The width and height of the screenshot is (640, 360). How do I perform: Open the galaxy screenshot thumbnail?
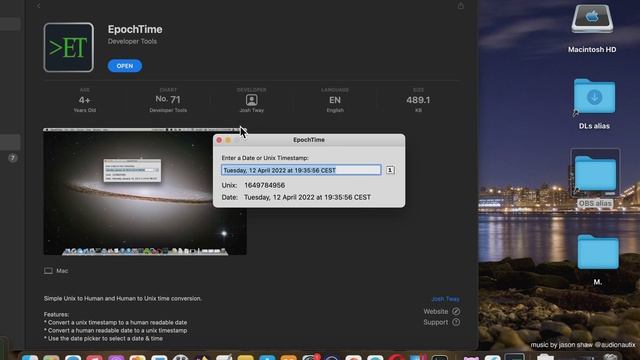tap(145, 192)
